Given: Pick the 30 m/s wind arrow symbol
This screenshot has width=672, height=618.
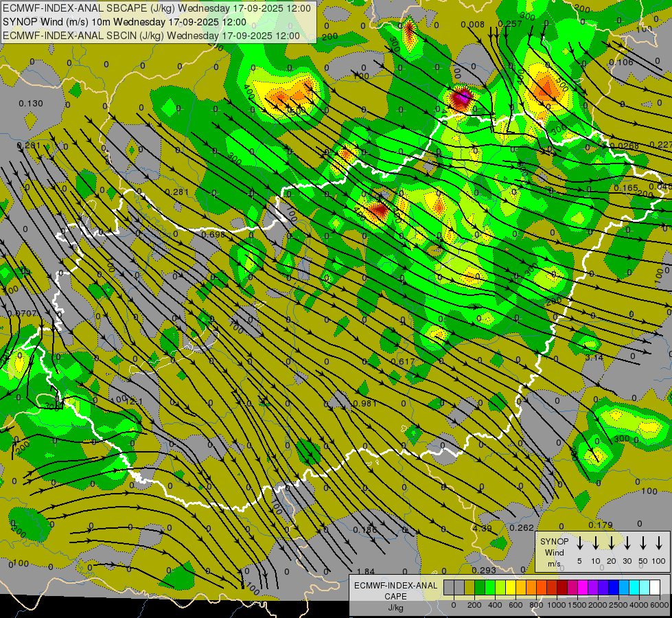Looking at the screenshot, I should coord(627,543).
